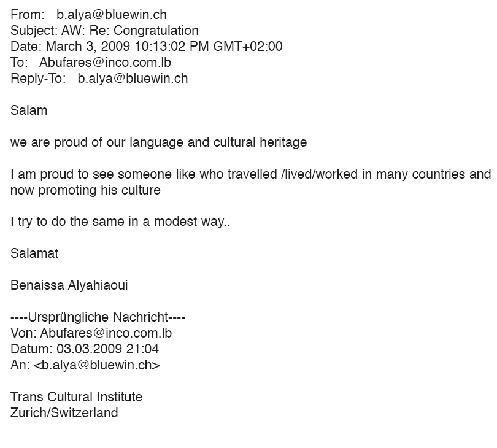Click the line I try to do the same
Viewport: 497px width, 448px height.
click(120, 222)
